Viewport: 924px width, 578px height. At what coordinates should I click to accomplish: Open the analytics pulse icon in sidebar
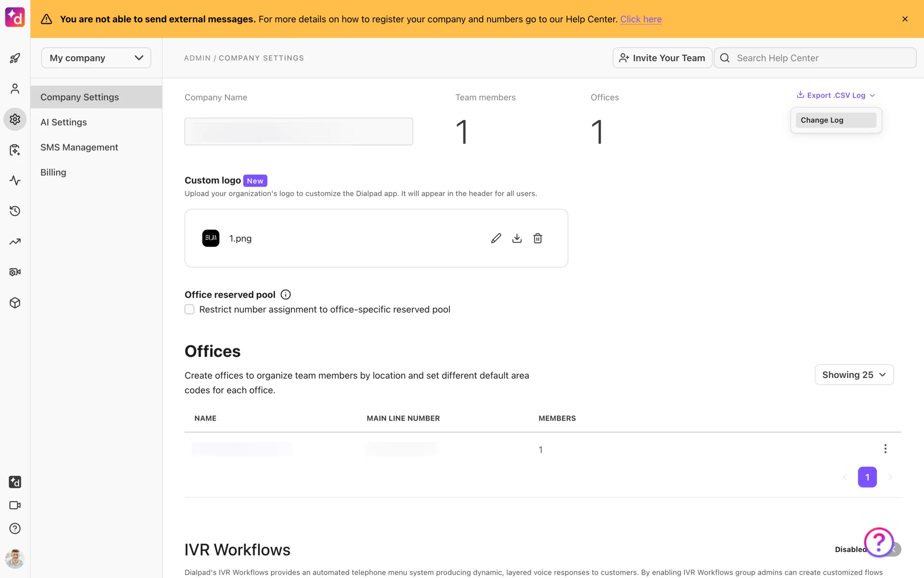click(15, 181)
